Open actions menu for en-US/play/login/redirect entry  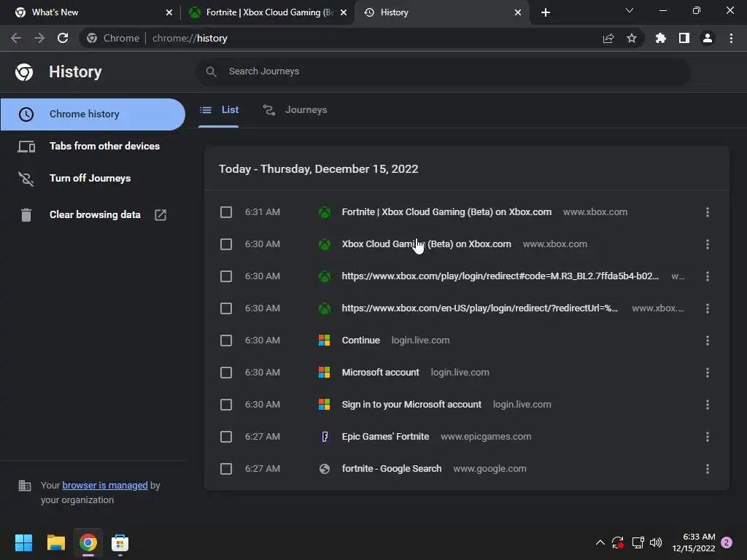pyautogui.click(x=708, y=308)
